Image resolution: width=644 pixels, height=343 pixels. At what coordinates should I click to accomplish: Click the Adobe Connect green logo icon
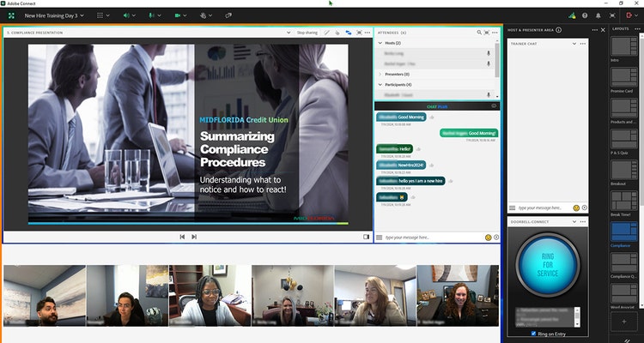(x=11, y=15)
